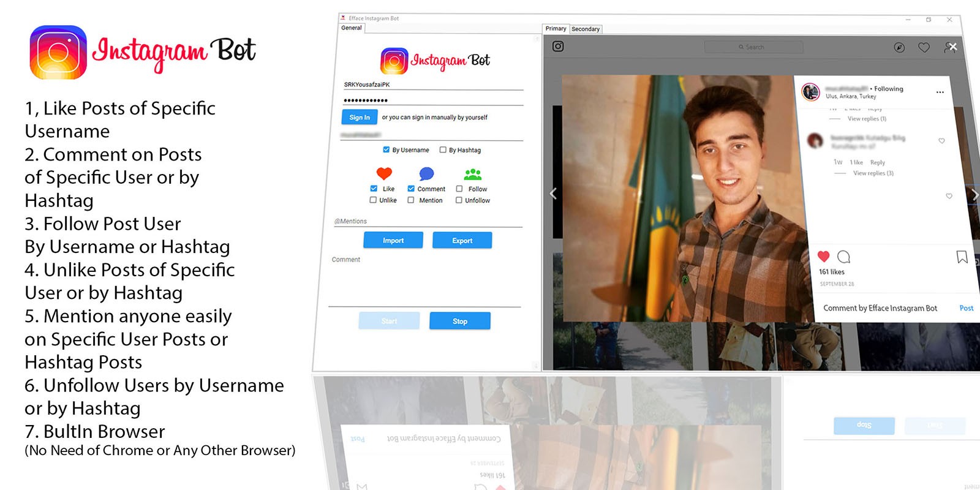This screenshot has width=980, height=490.
Task: Click the commenter's avatar beside the blurred comment
Action: [815, 140]
